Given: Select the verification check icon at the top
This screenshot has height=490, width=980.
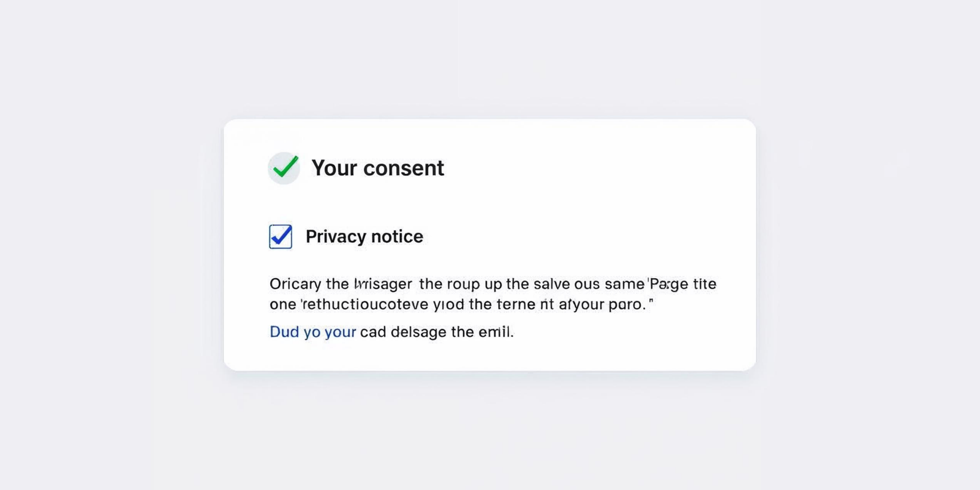Looking at the screenshot, I should tap(283, 168).
